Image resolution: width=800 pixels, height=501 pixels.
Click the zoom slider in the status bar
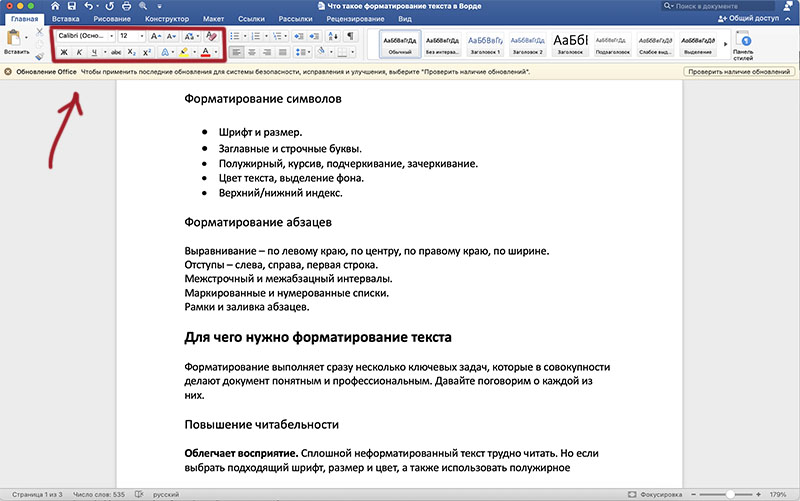[726, 494]
